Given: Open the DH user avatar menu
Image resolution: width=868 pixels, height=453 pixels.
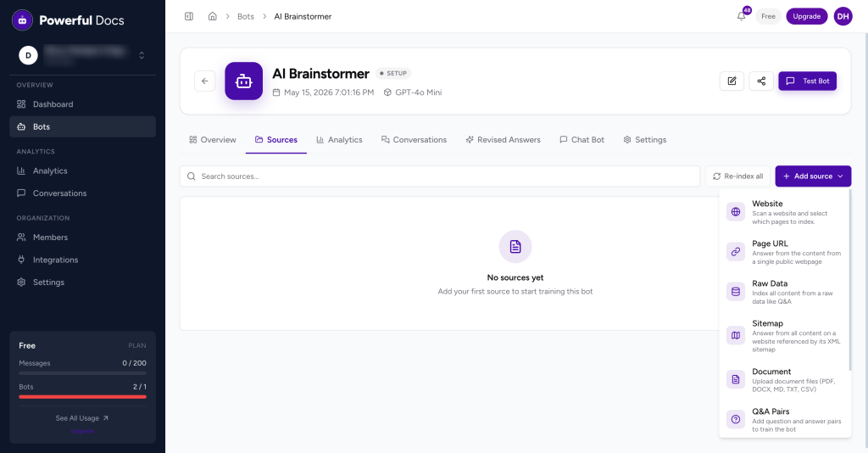Looking at the screenshot, I should click(x=843, y=17).
